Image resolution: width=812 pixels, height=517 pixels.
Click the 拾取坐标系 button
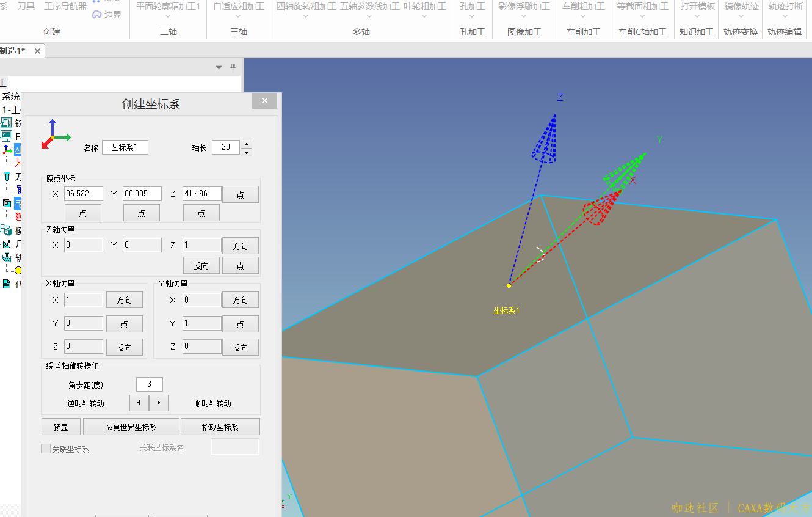pos(220,427)
